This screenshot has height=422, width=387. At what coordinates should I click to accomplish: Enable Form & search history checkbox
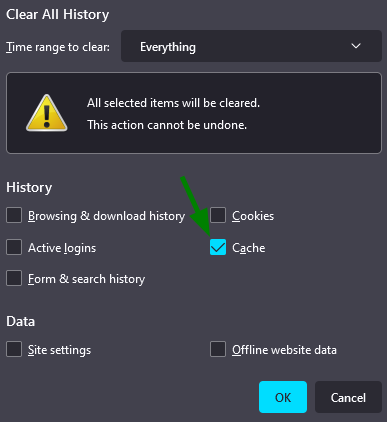click(x=14, y=278)
